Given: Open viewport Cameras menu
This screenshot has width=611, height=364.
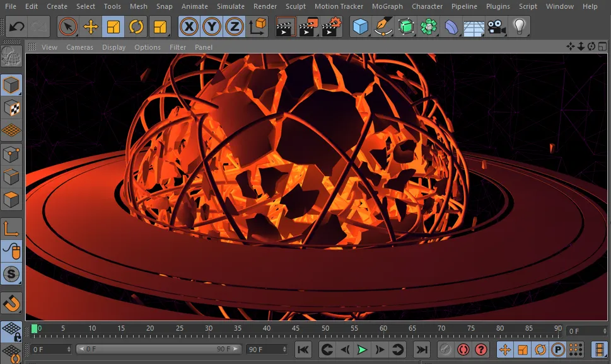Looking at the screenshot, I should (79, 47).
